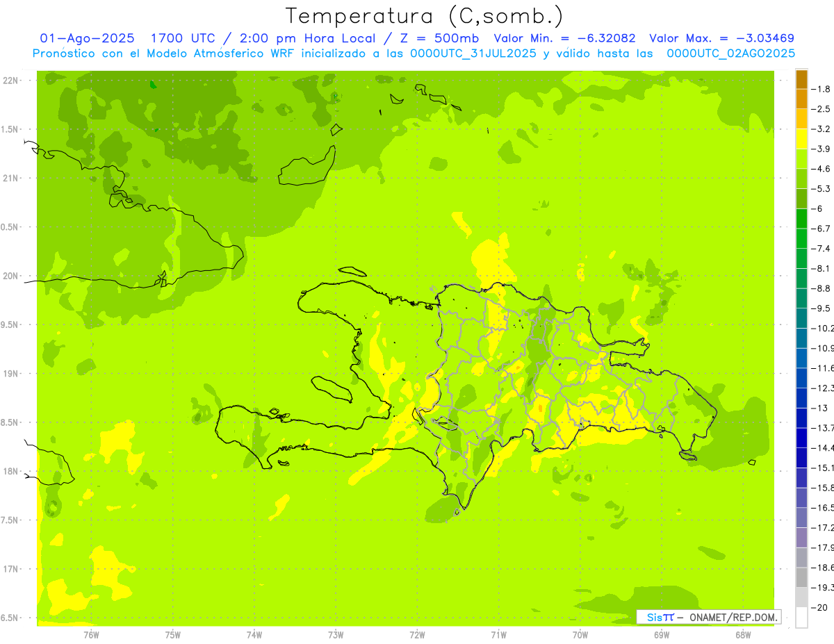The height and width of the screenshot is (644, 834).
Task: Click the '0000UTC_31JUL2025' initialization text
Action: pyautogui.click(x=474, y=53)
